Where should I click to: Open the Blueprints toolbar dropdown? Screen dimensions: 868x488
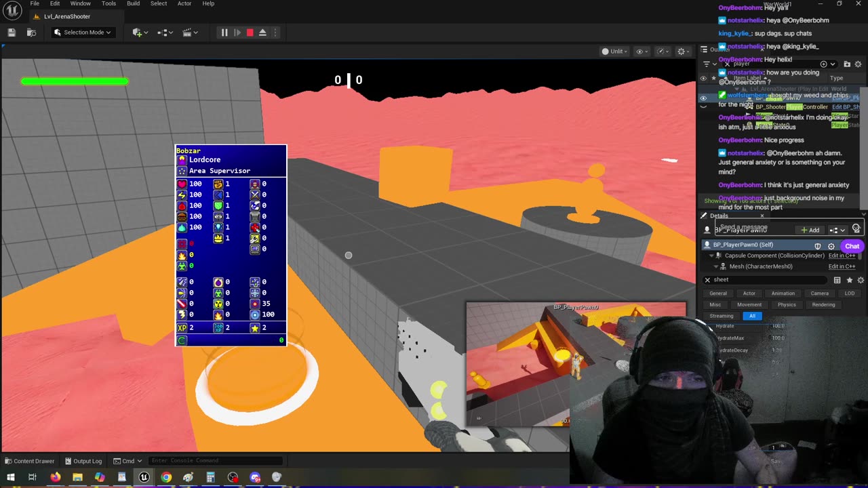click(x=164, y=33)
